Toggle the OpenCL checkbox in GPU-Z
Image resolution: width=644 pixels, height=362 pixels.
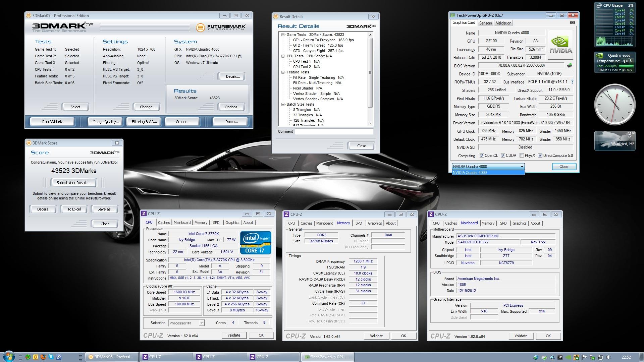(482, 156)
